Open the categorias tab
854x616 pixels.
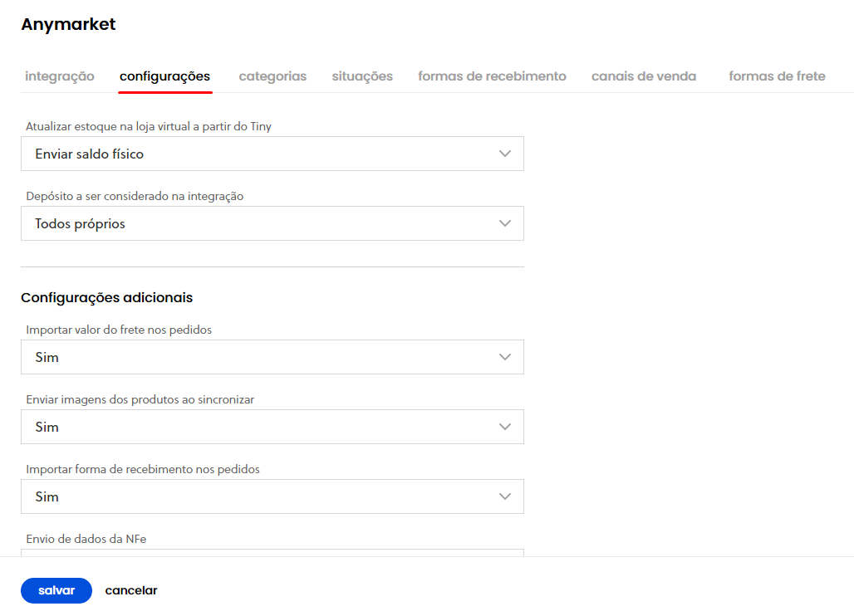coord(272,76)
